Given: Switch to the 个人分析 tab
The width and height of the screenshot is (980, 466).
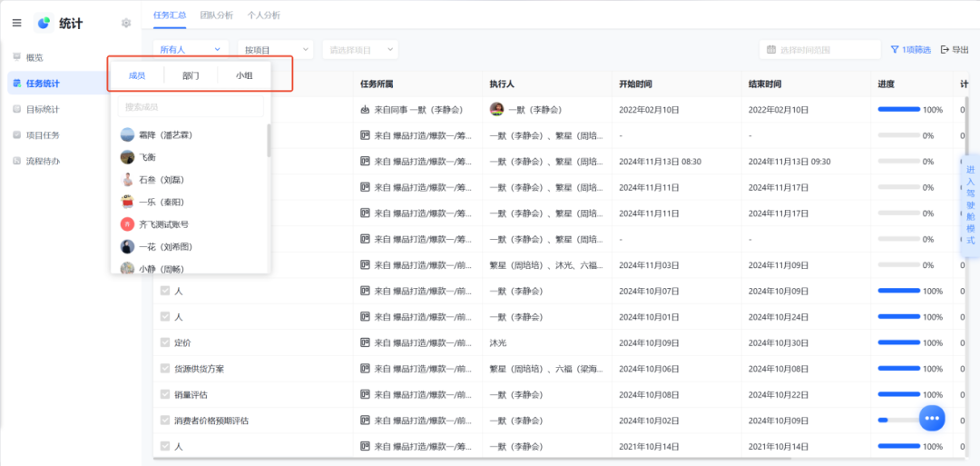Looking at the screenshot, I should click(x=264, y=15).
